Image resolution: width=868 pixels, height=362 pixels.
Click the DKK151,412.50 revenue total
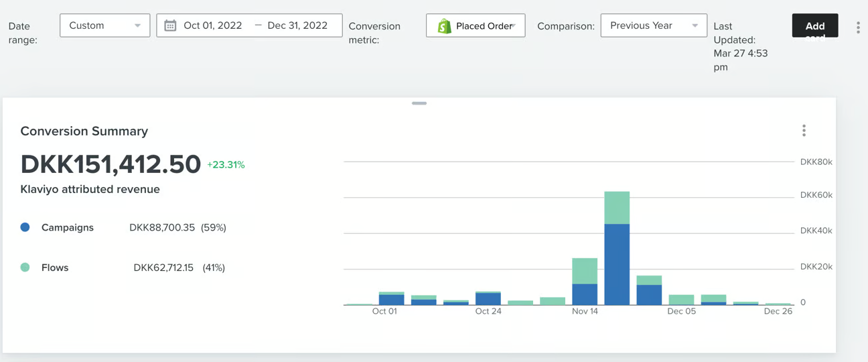tap(111, 164)
